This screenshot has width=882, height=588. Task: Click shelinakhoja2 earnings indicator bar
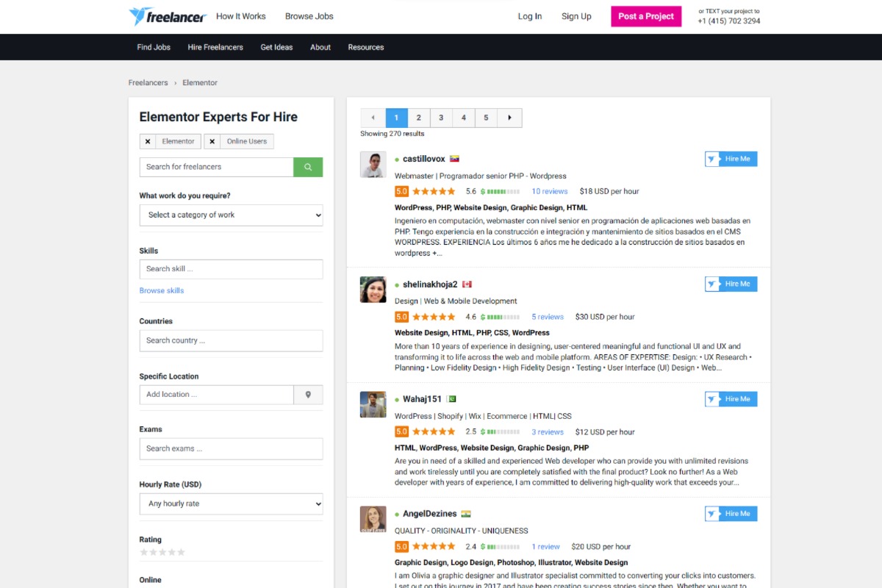point(501,317)
